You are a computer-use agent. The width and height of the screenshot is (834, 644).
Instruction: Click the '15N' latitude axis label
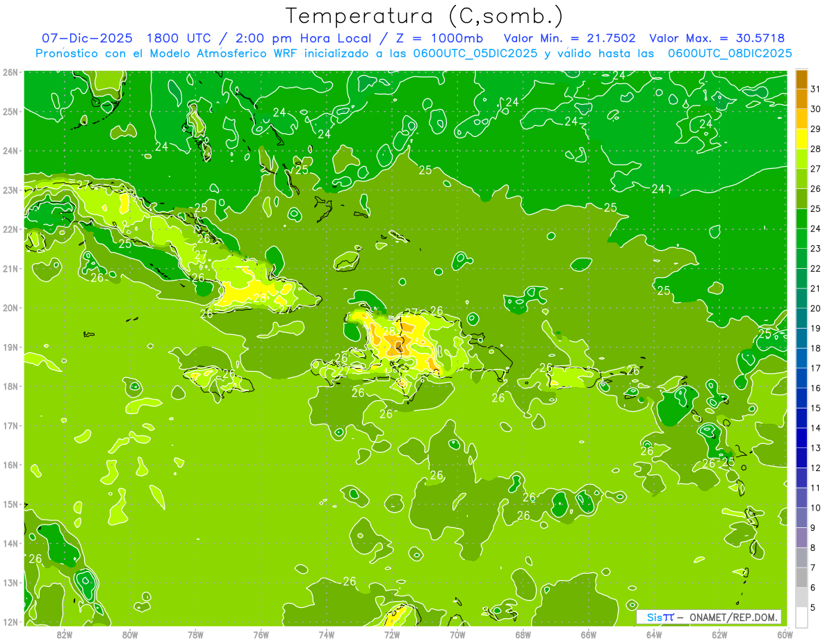click(10, 504)
